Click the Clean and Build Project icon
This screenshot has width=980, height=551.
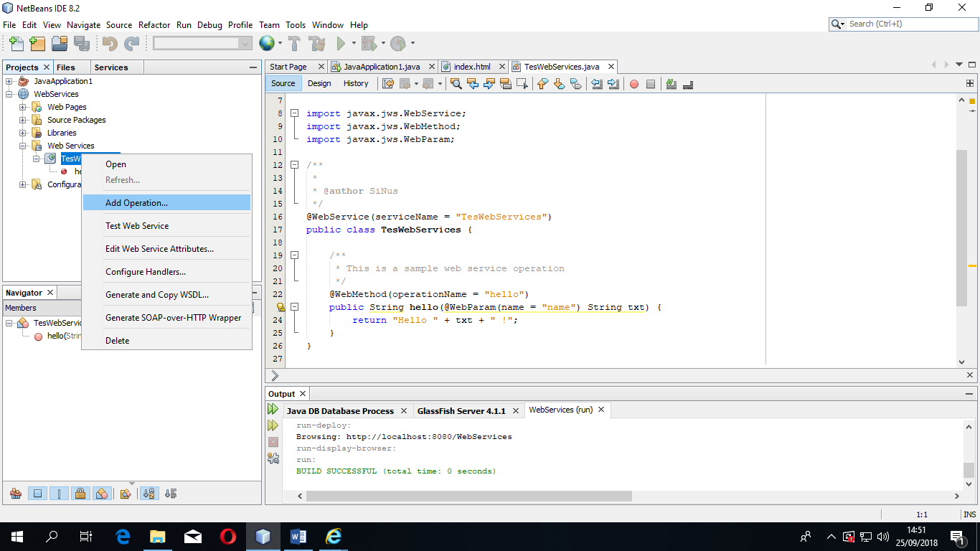coord(316,44)
